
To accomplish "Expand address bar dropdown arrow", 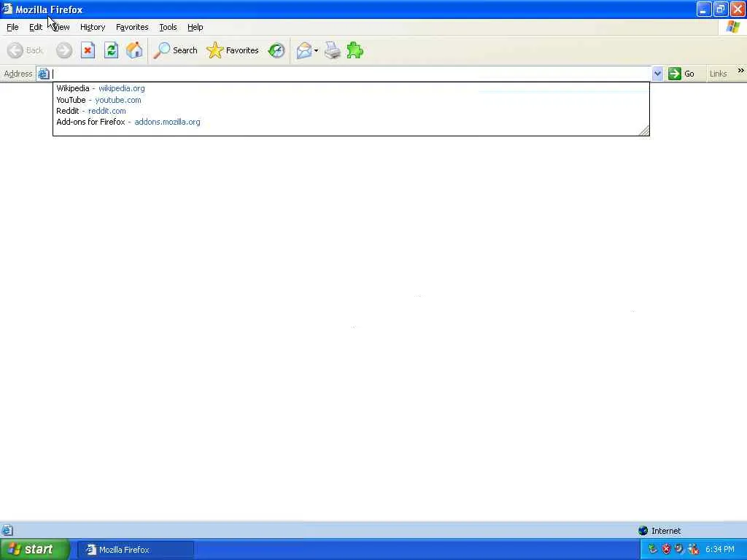I will [x=657, y=74].
